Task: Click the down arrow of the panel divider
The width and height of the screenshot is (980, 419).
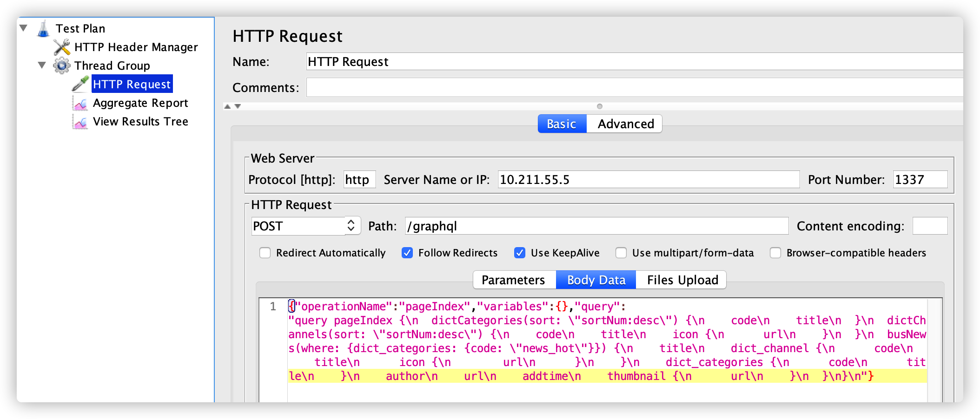Action: tap(238, 106)
